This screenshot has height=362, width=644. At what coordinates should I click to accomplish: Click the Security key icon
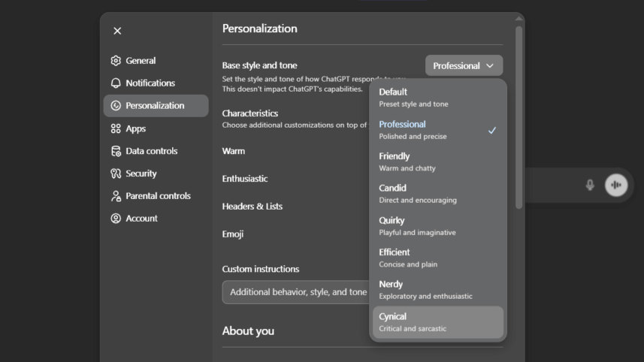click(x=116, y=173)
